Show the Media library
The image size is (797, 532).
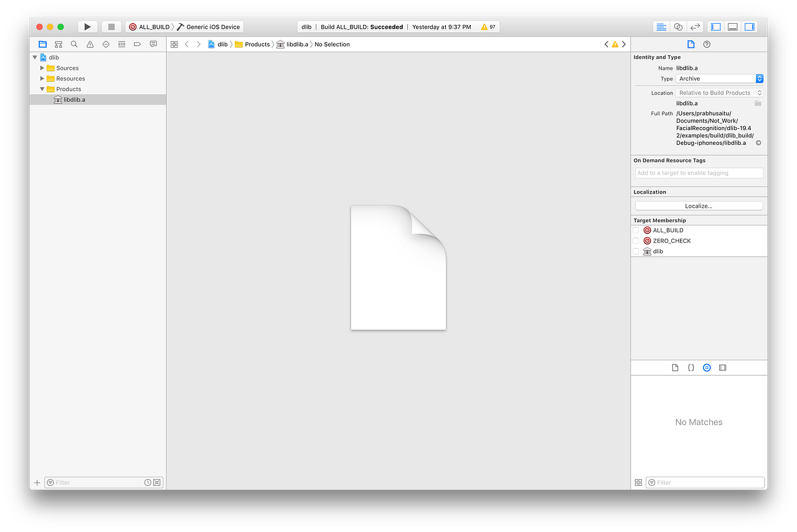(722, 367)
